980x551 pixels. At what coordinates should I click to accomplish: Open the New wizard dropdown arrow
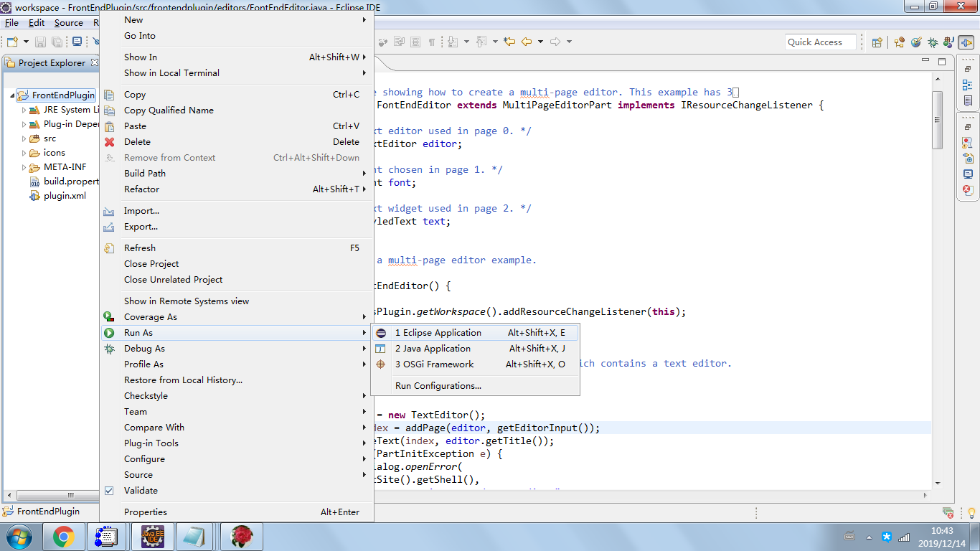pos(26,42)
